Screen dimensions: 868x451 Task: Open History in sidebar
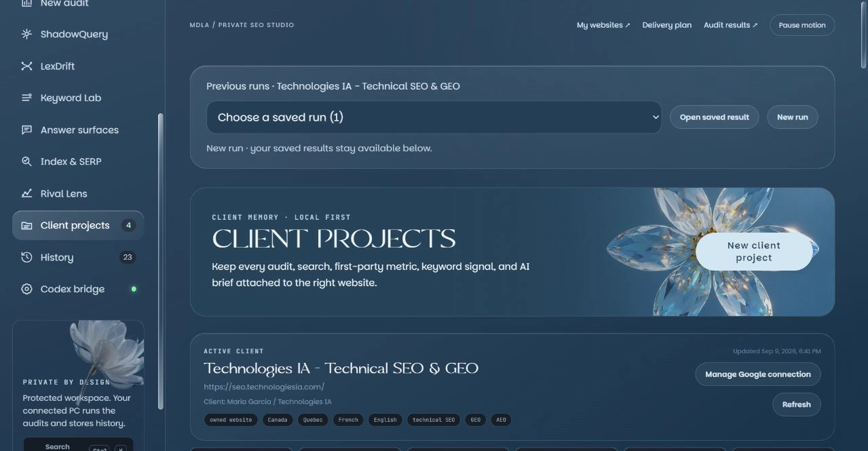[x=78, y=257]
